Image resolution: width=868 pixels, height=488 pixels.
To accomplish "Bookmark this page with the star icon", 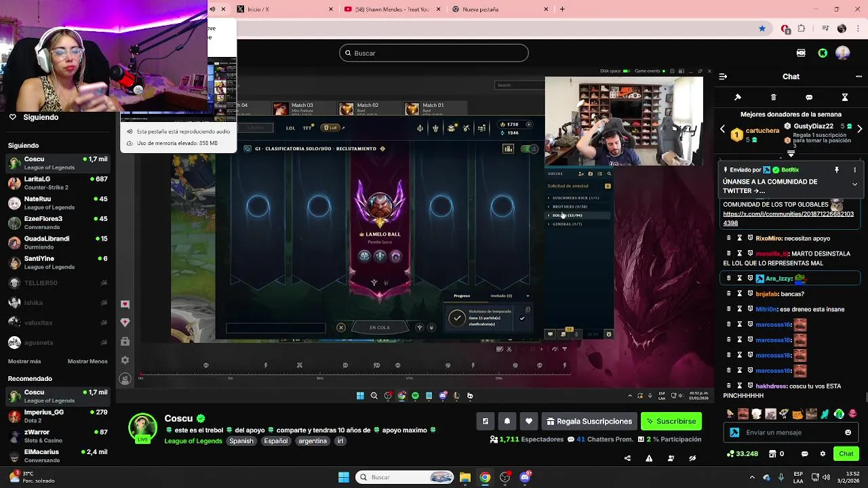I will click(x=762, y=28).
